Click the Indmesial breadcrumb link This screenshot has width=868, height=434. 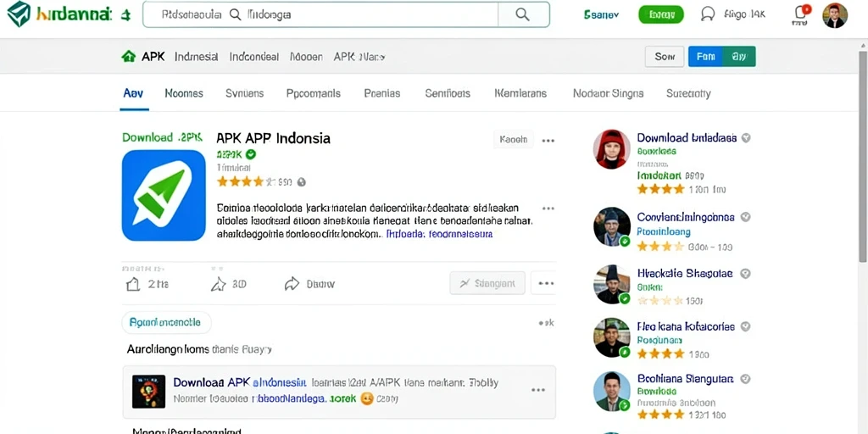pyautogui.click(x=196, y=57)
